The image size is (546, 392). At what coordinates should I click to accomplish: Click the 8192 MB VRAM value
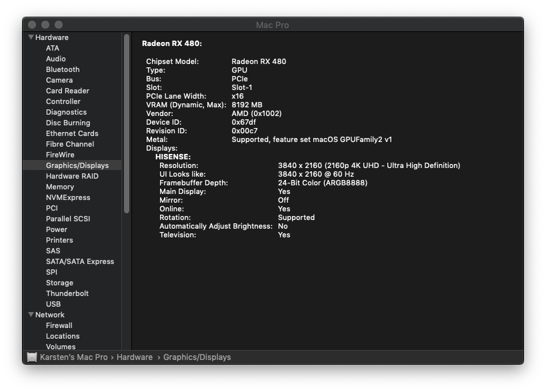(247, 105)
